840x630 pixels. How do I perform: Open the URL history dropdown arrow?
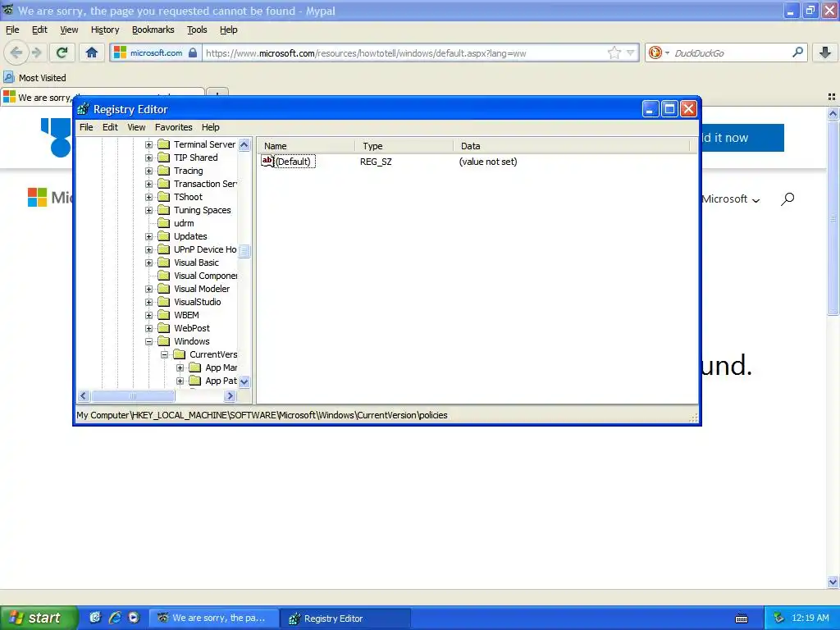630,52
